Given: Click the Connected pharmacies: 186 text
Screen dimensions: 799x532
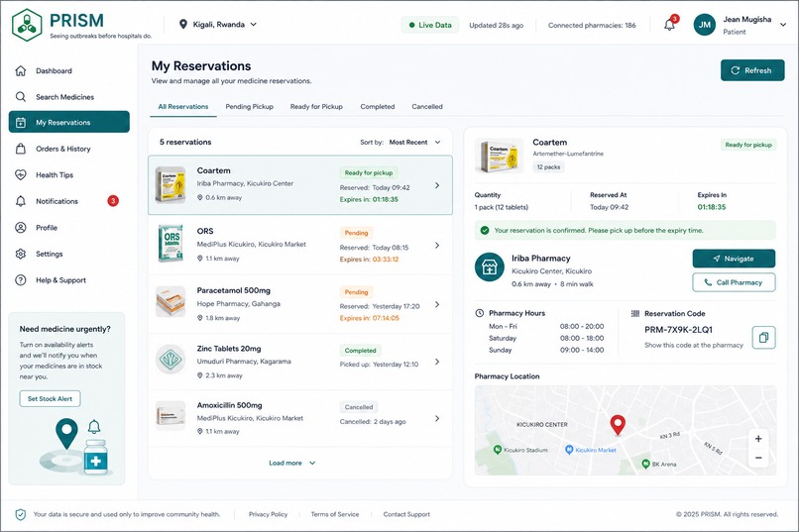Looking at the screenshot, I should pos(592,25).
